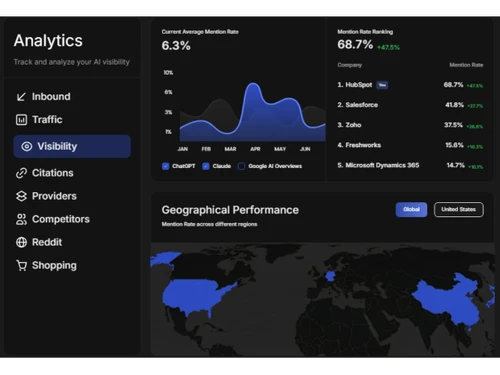
Task: Click the JUN label on chart axis
Action: (x=305, y=149)
